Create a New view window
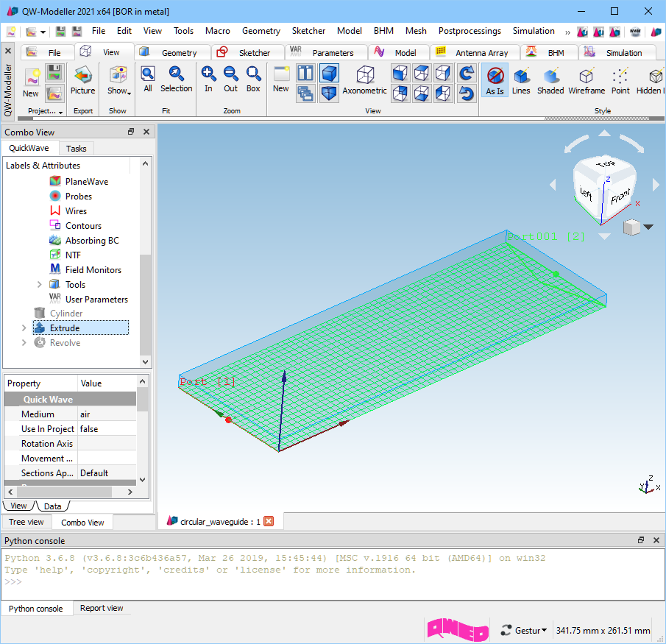 pyautogui.click(x=281, y=79)
